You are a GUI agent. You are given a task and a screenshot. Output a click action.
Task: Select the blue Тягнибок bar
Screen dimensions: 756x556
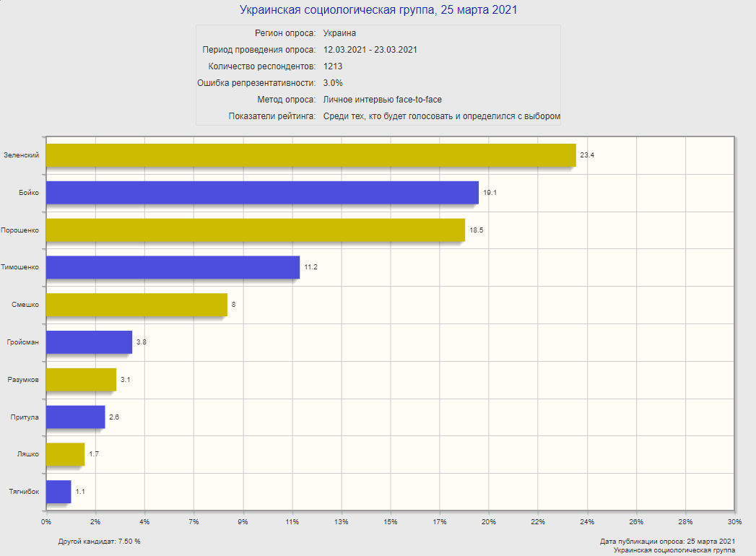pos(58,492)
